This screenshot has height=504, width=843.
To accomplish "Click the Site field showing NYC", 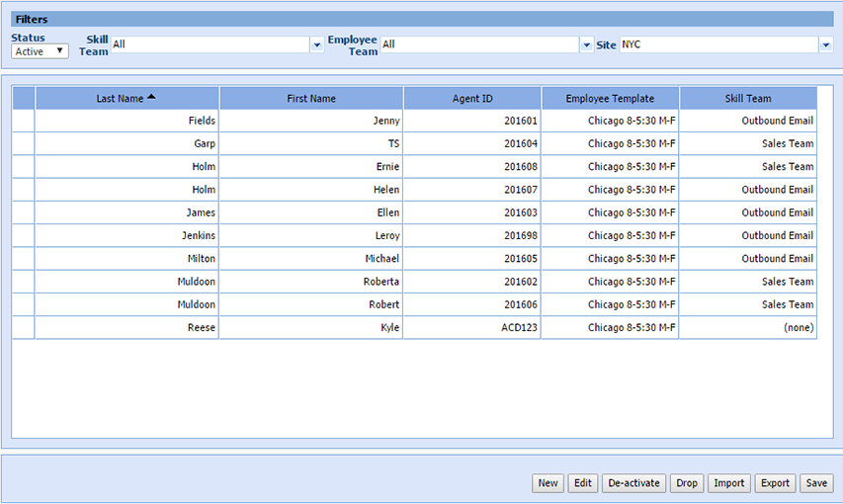I will 717,45.
